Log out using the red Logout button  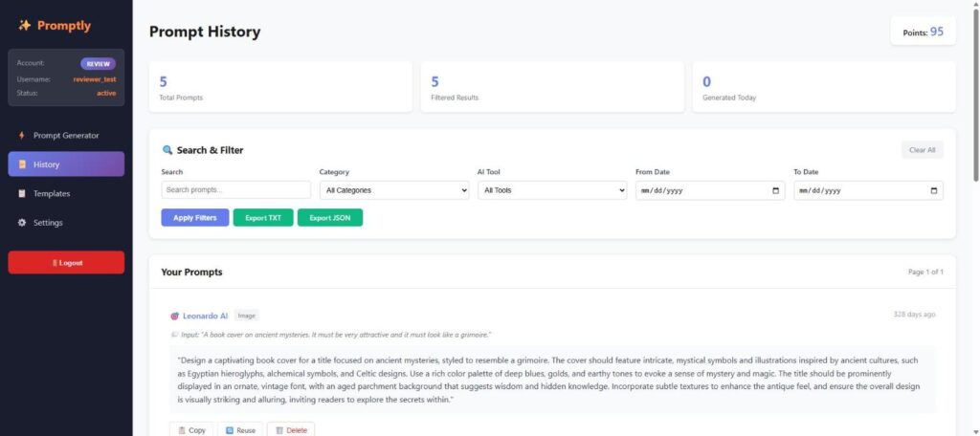tap(66, 262)
